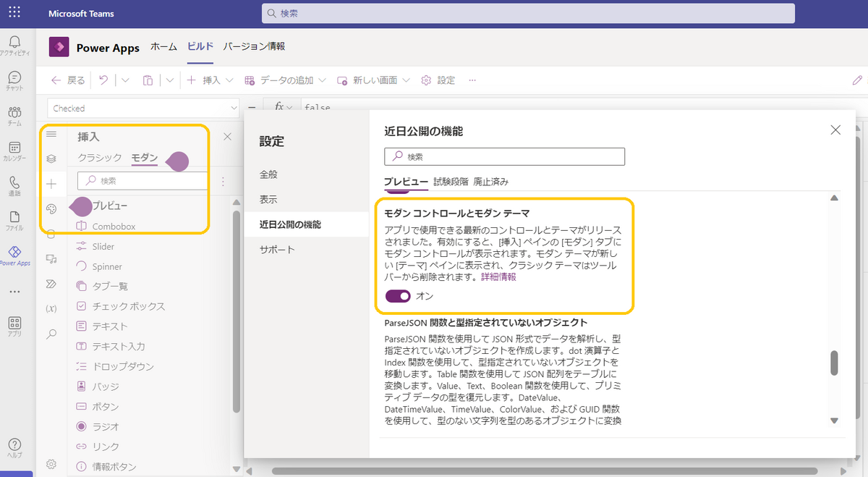
Task: Open Insert pane more options menu
Action: point(223,182)
